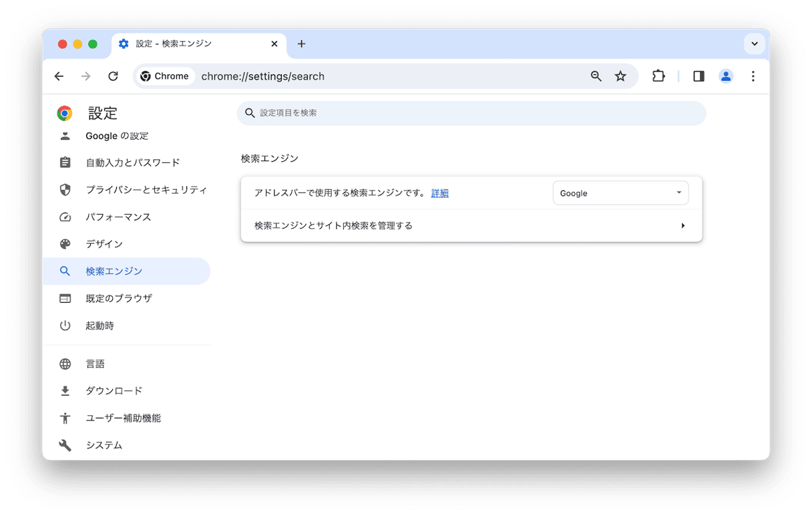The image size is (812, 516).
Task: Go to デザイン settings
Action: tap(104, 244)
